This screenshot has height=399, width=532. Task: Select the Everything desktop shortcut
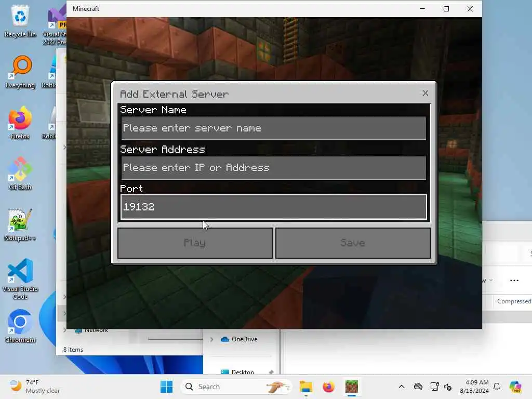20,72
